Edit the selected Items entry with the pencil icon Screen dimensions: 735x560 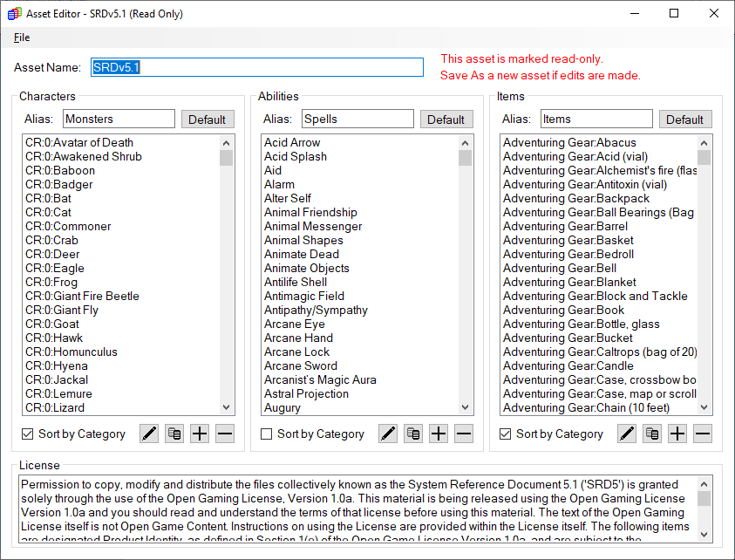[627, 434]
